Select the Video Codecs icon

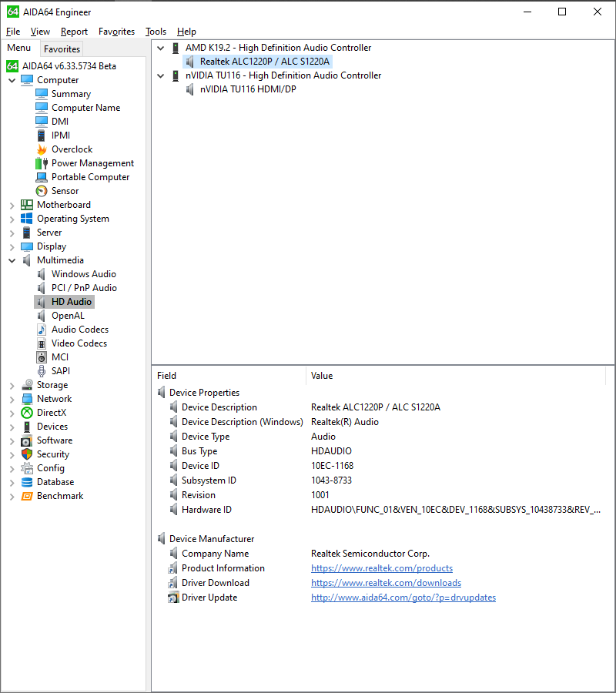pos(43,343)
